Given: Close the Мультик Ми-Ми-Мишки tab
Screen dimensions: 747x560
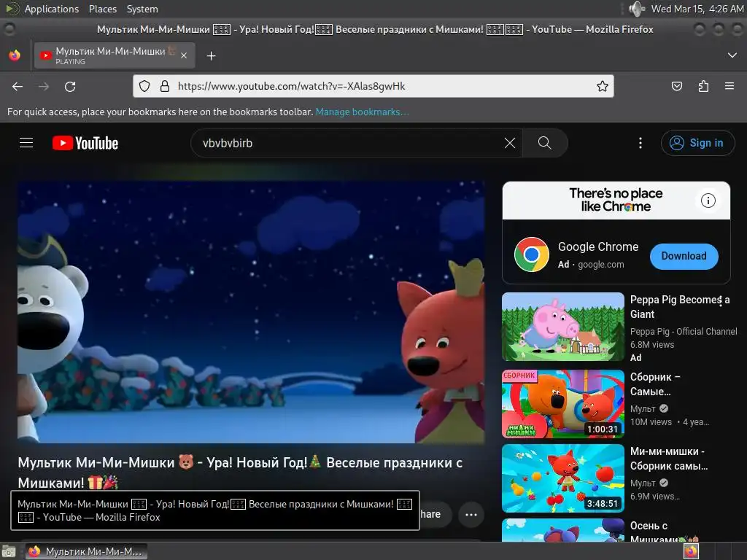Looking at the screenshot, I should click(184, 55).
